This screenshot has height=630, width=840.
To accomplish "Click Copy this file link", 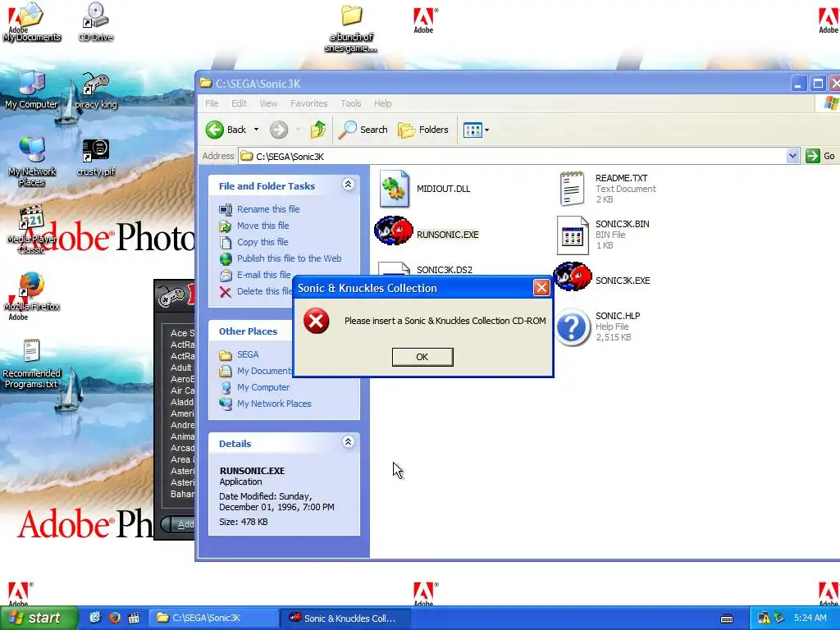I will click(x=262, y=242).
